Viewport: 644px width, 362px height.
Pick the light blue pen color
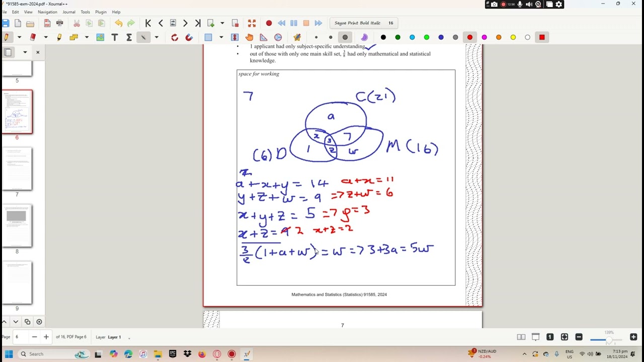pos(412,37)
